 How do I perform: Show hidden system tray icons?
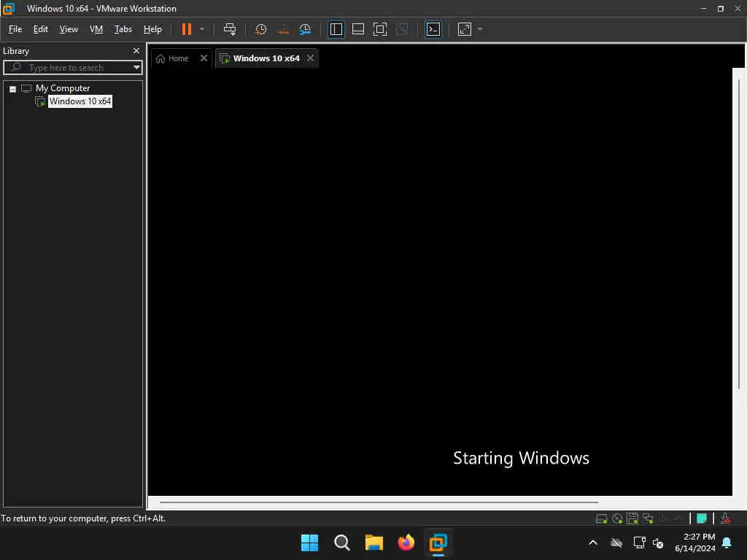click(593, 542)
